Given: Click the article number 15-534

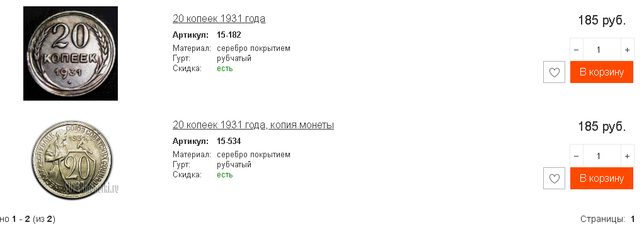Looking at the screenshot, I should coord(229,141).
